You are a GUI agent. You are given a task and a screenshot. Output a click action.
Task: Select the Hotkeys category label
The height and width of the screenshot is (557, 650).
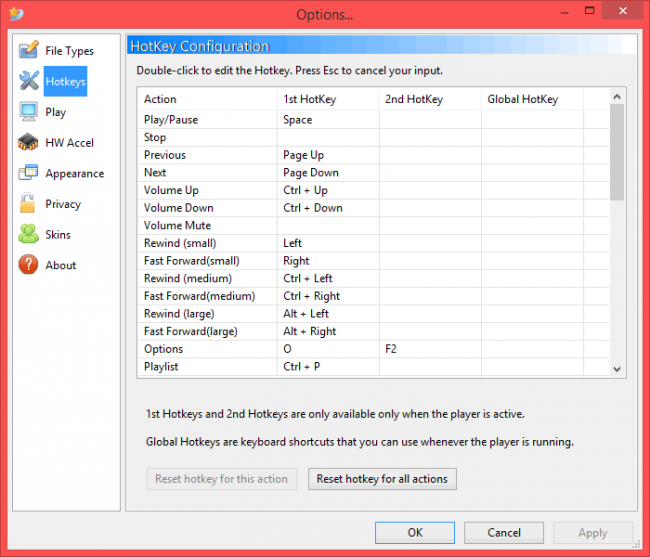(65, 81)
